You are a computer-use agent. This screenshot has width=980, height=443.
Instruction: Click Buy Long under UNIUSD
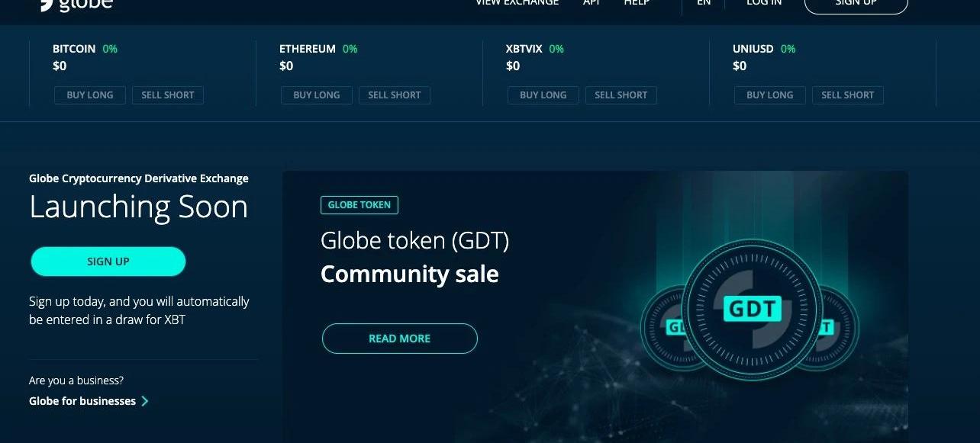tap(770, 95)
